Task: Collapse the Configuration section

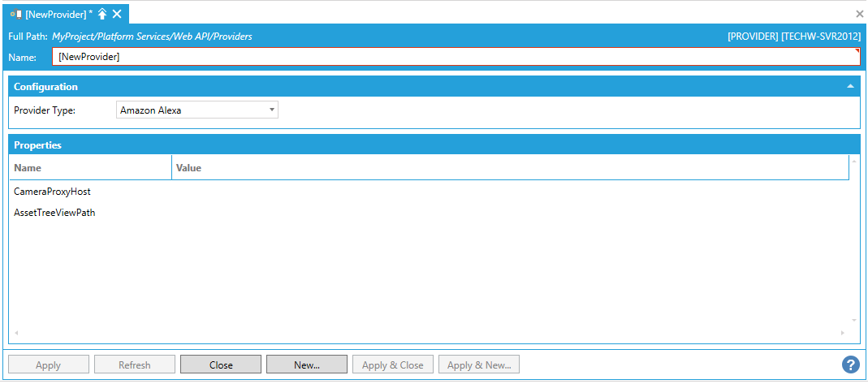Action: pyautogui.click(x=850, y=86)
